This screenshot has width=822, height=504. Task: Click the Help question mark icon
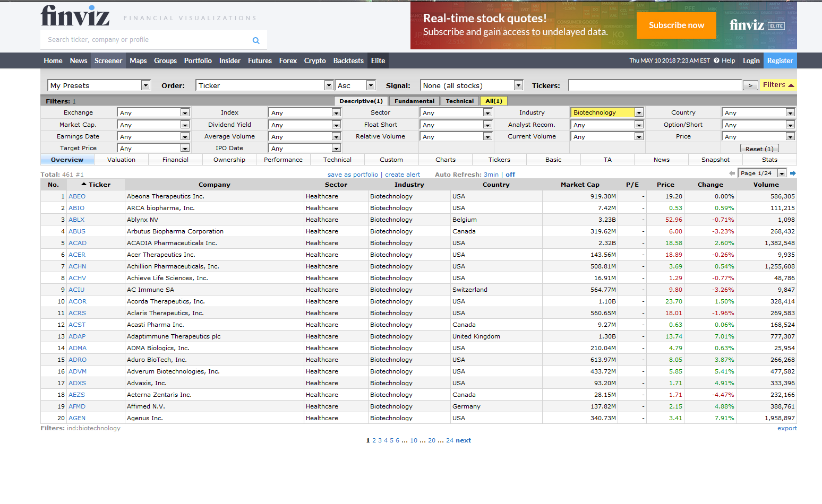click(x=716, y=60)
